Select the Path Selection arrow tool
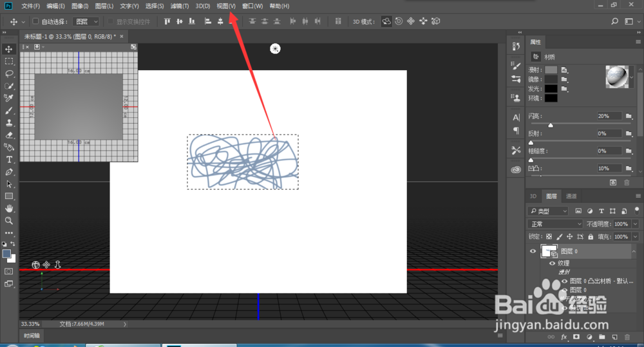 pyautogui.click(x=8, y=184)
